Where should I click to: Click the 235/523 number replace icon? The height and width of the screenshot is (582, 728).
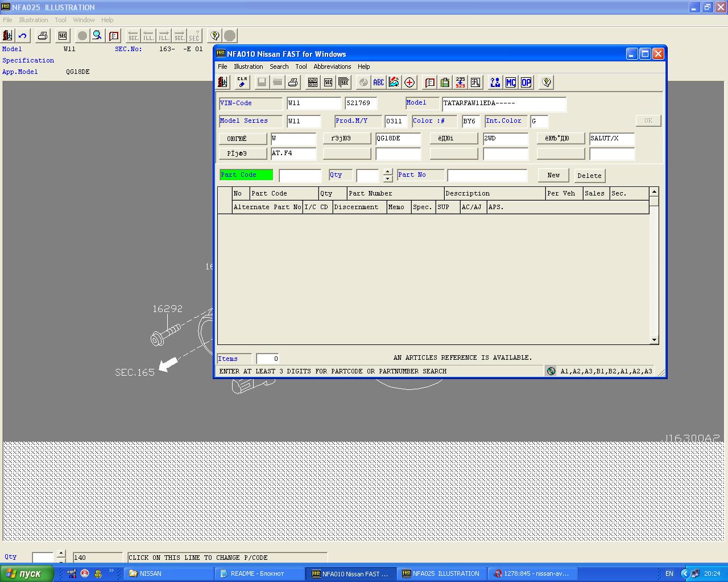click(460, 82)
